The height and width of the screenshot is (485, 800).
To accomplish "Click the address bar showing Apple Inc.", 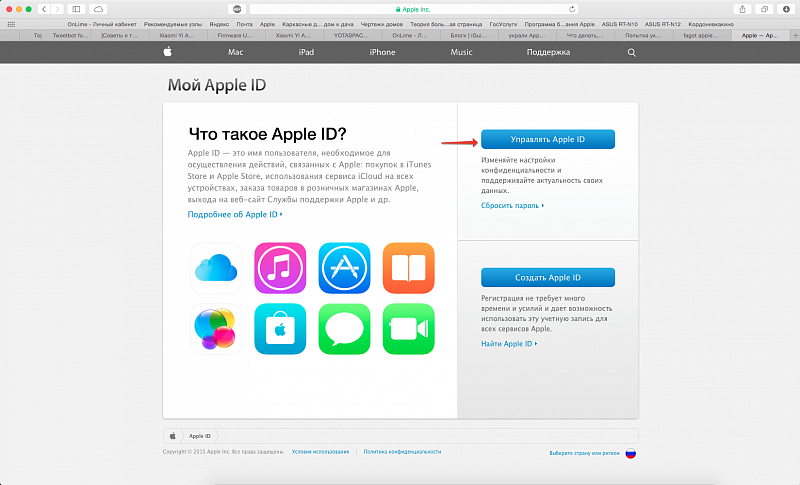I will coord(413,9).
